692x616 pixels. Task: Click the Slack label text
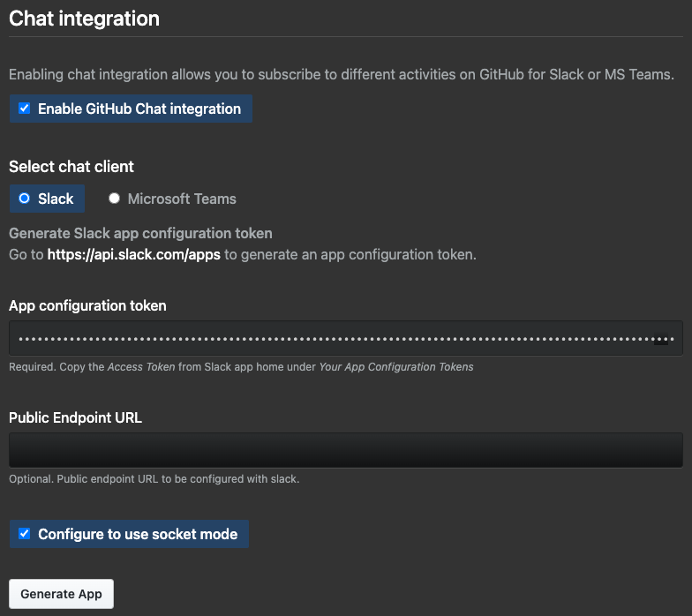click(56, 199)
